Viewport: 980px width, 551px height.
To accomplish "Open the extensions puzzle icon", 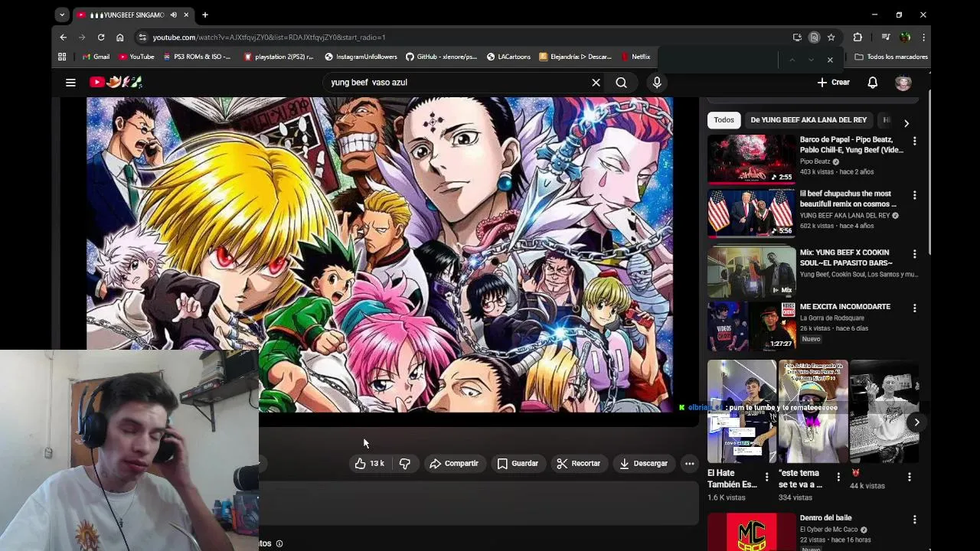I will tap(857, 37).
